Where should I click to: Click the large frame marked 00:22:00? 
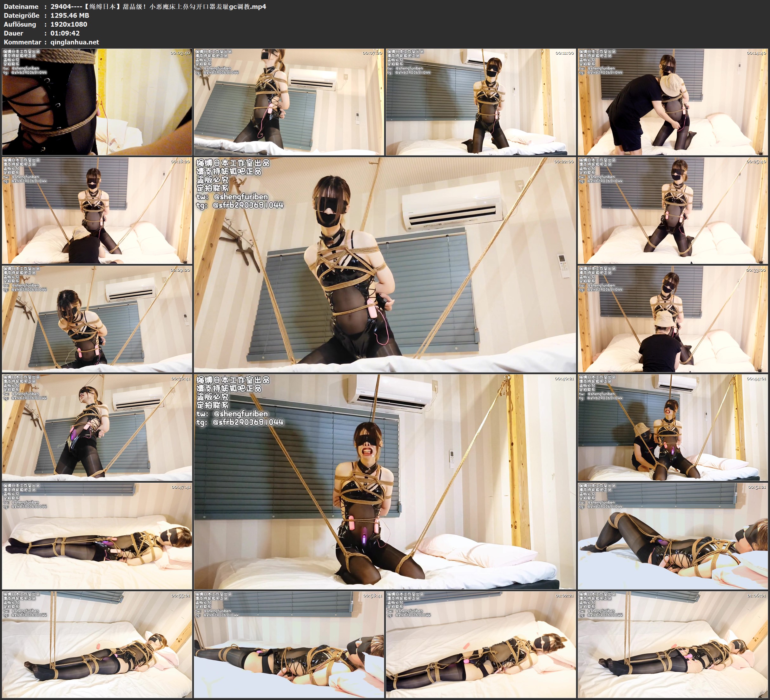(x=385, y=264)
